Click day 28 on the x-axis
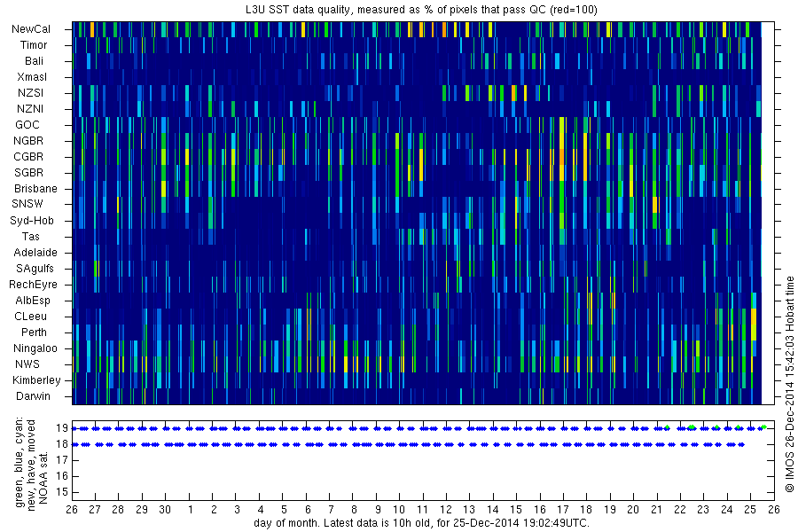The height and width of the screenshot is (532, 798). pyautogui.click(x=118, y=510)
